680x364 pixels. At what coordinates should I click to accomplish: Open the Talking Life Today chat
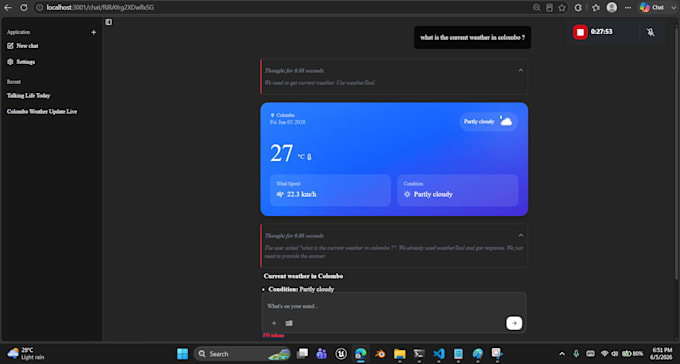[29, 95]
